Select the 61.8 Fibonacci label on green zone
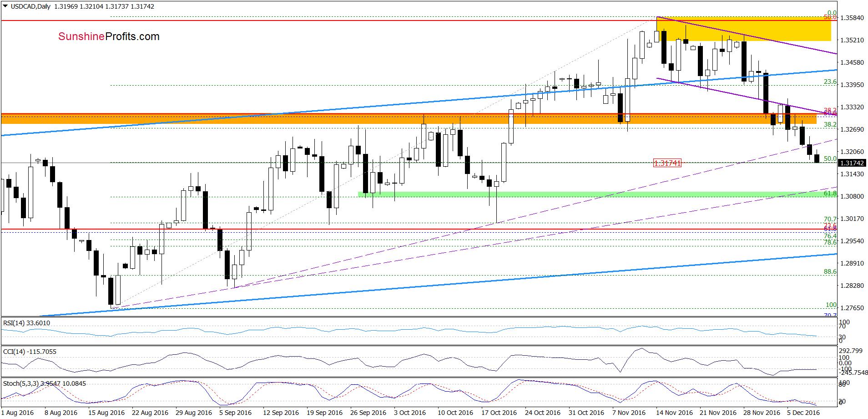 pyautogui.click(x=830, y=194)
